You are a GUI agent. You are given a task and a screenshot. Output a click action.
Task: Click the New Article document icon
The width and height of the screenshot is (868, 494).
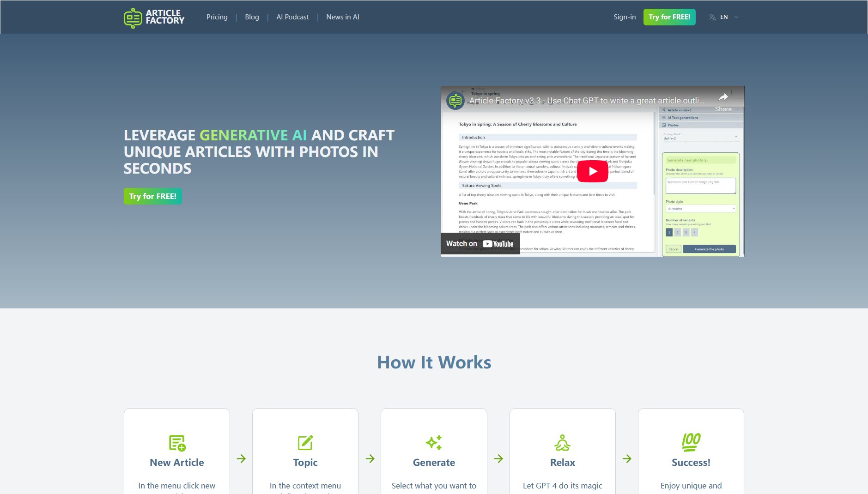(x=176, y=443)
